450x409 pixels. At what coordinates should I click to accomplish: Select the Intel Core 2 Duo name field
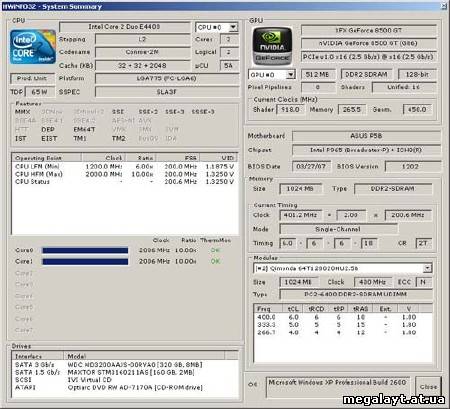pyautogui.click(x=124, y=27)
